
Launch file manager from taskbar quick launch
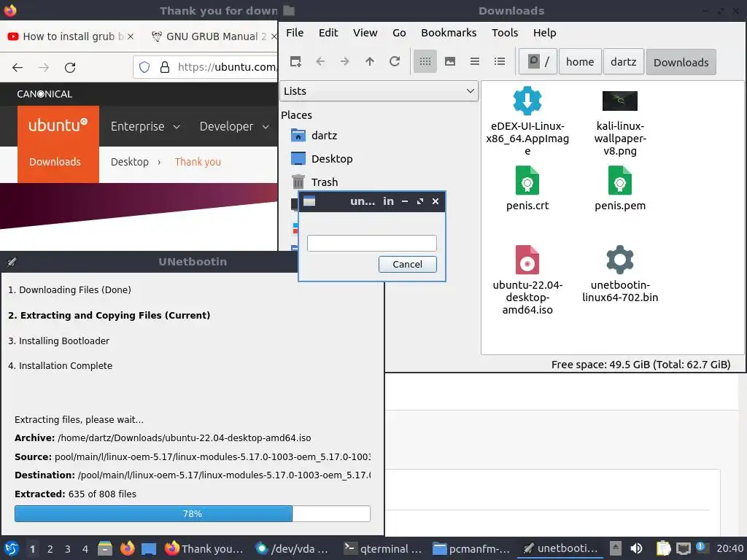[105, 548]
